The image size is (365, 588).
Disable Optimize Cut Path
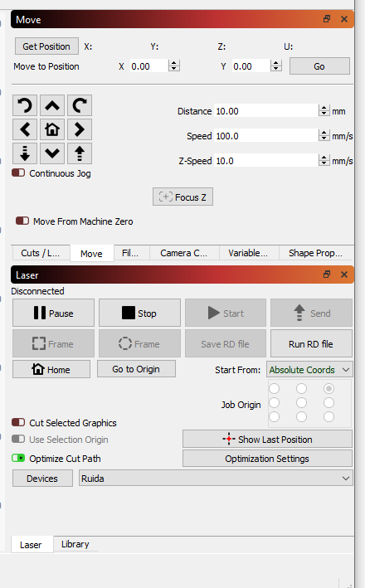click(18, 459)
